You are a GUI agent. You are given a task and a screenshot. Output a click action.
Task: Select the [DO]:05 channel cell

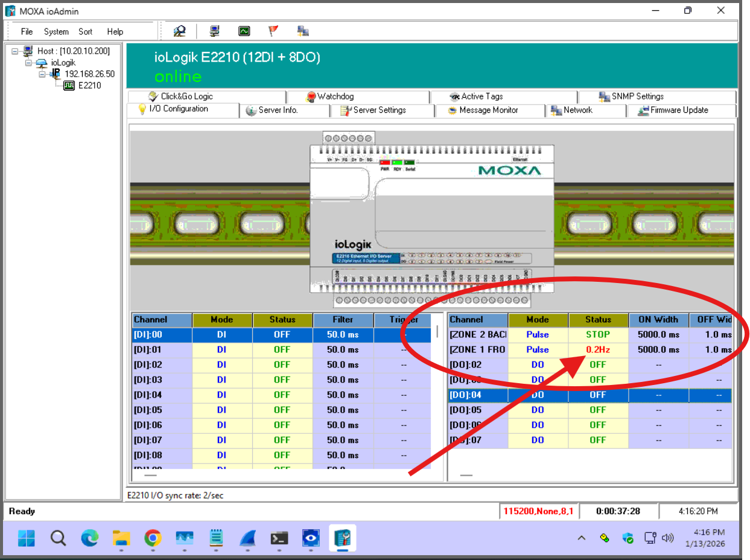478,410
